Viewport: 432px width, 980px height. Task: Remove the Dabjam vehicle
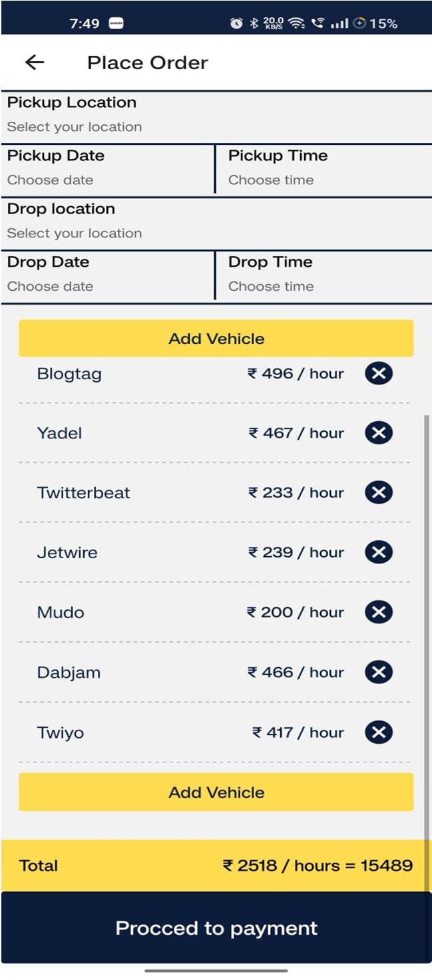(x=379, y=672)
